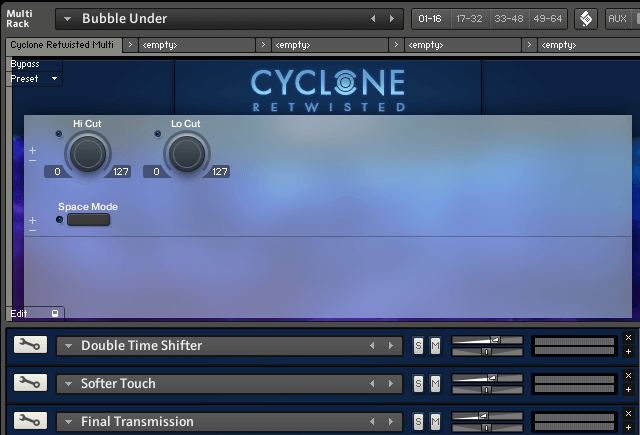
Task: Switch to the Cyclone Retwisted Multi tab
Action: tap(64, 45)
